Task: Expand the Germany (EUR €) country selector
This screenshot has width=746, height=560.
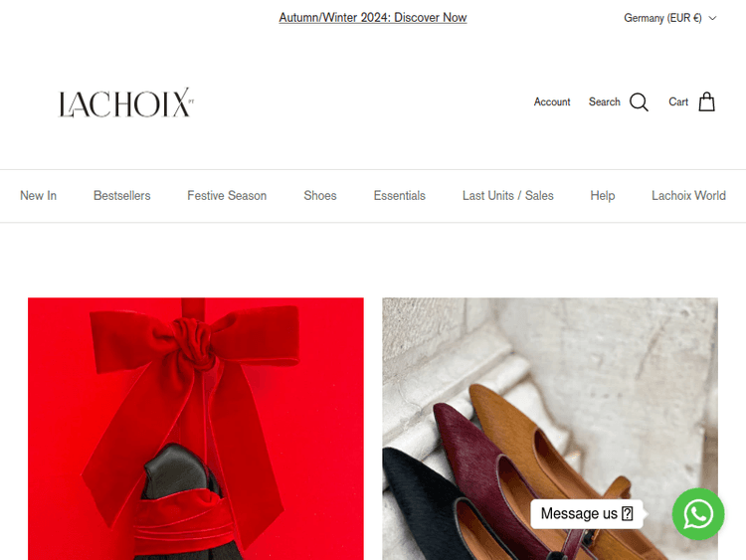Action: [x=669, y=18]
